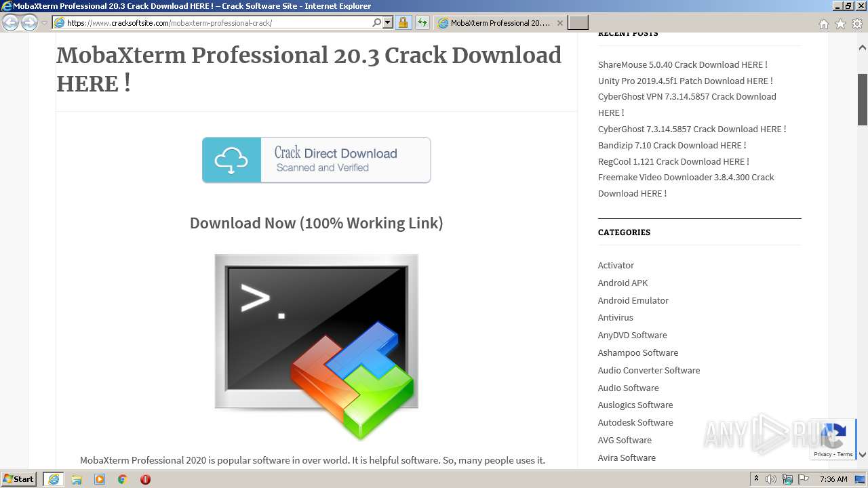868x488 pixels.
Task: Open the Activator category
Action: point(616,265)
